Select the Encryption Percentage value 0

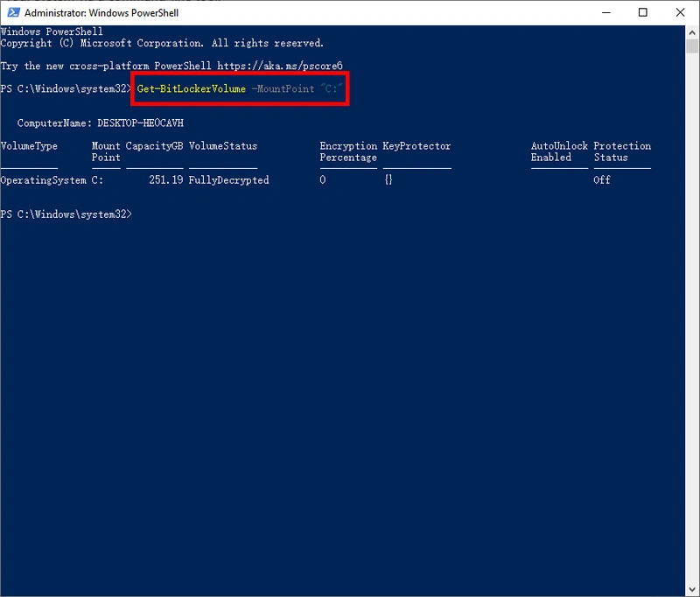pos(321,179)
